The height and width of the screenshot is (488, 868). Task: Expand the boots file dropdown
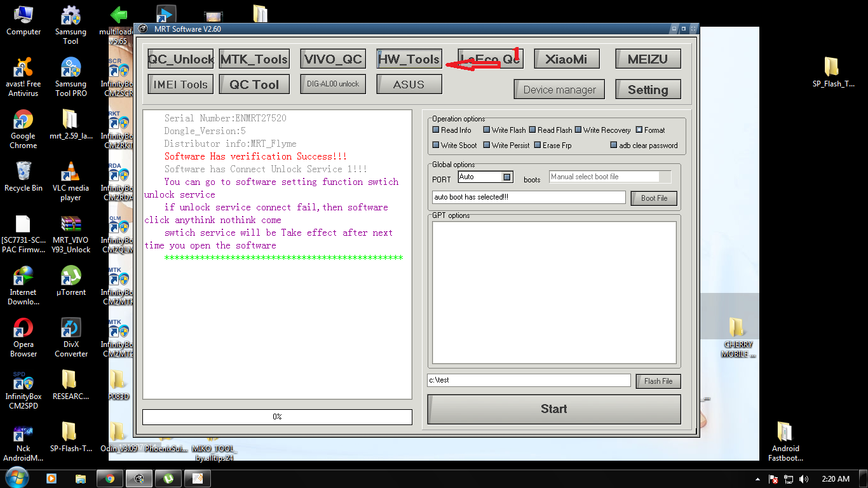tap(665, 177)
